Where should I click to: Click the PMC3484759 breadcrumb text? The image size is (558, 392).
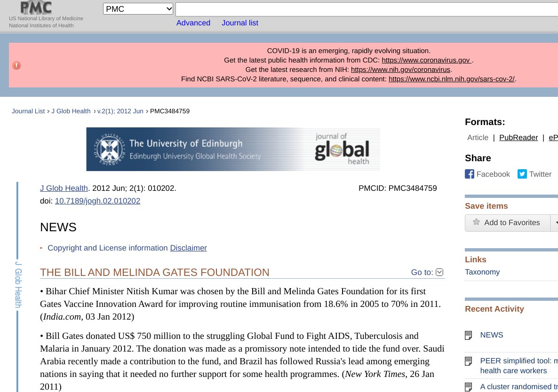point(170,111)
